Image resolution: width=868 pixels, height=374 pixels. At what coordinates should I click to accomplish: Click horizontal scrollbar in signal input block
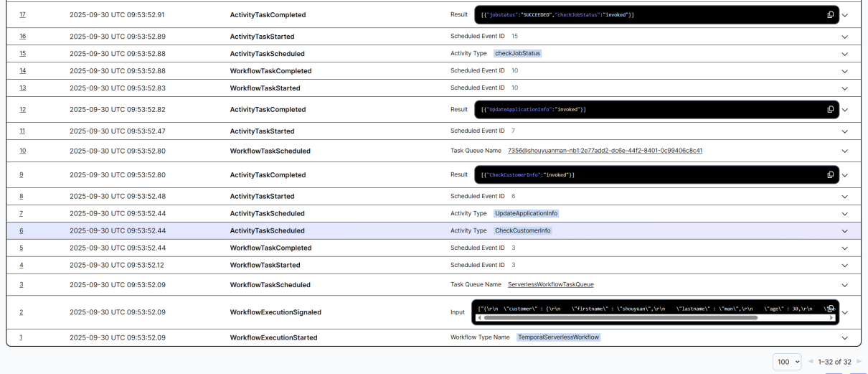pos(617,317)
